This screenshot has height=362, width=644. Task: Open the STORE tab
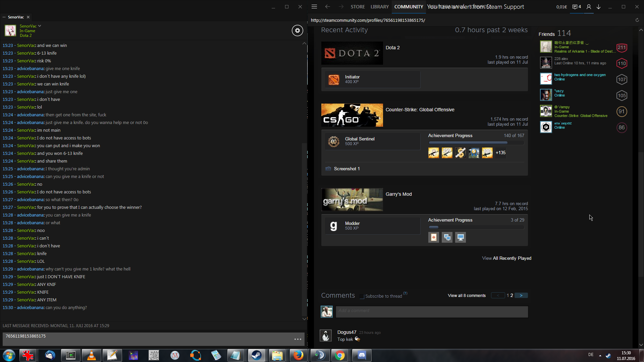coord(358,7)
